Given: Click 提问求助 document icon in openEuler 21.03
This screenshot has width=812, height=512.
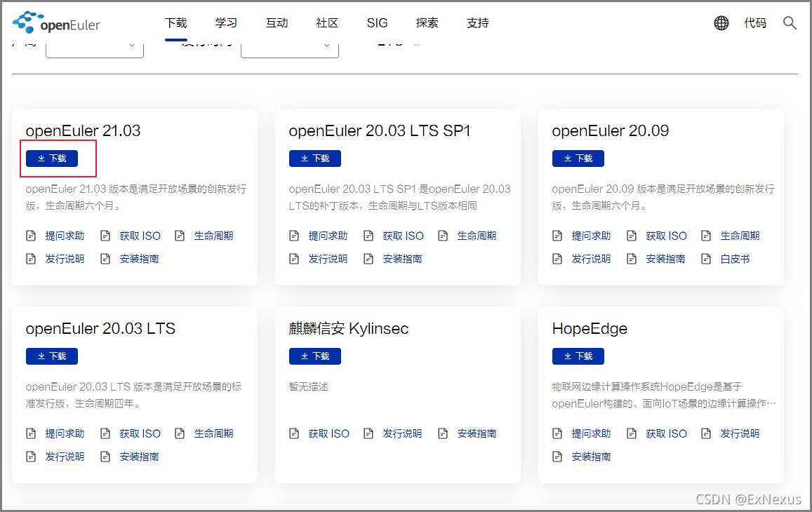Looking at the screenshot, I should coord(31,236).
